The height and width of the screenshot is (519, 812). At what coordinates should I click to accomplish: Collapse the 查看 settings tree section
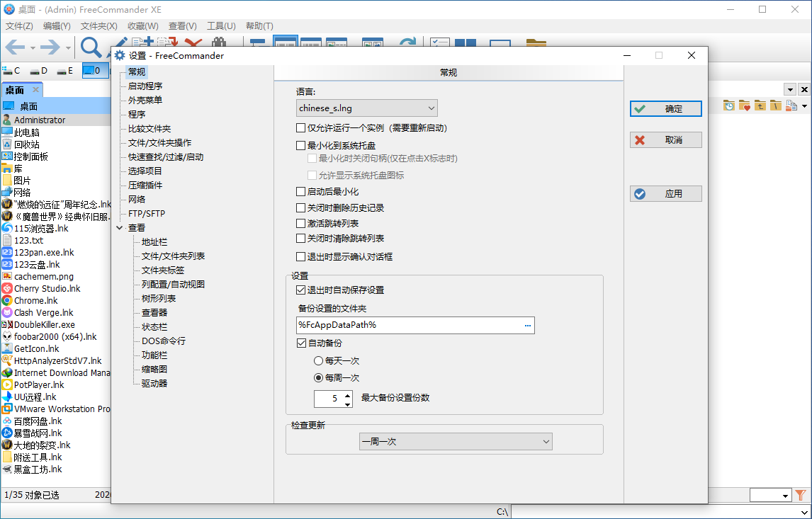pyautogui.click(x=119, y=227)
